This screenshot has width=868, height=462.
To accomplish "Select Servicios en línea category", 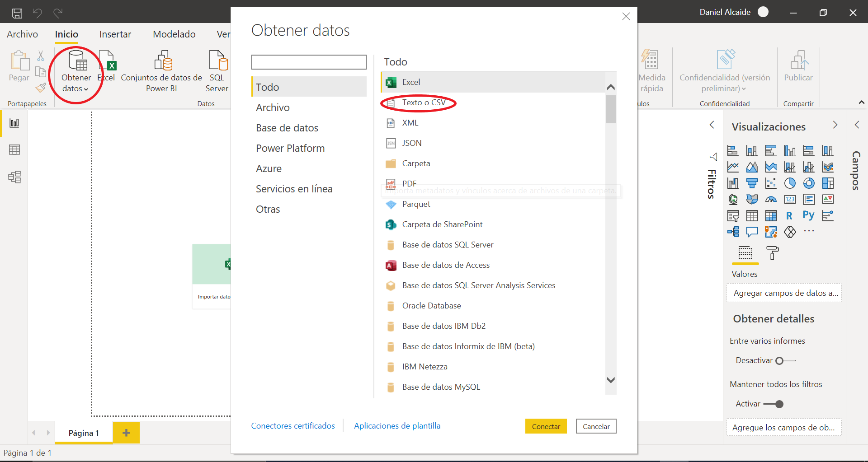I will pos(309,189).
